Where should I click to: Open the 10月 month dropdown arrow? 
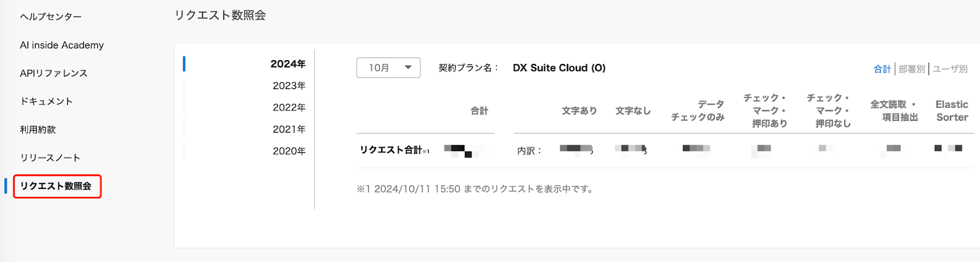coord(408,67)
